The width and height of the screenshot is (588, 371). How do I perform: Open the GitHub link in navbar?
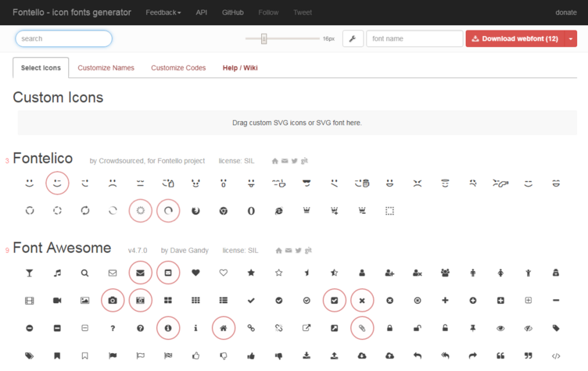coord(233,13)
